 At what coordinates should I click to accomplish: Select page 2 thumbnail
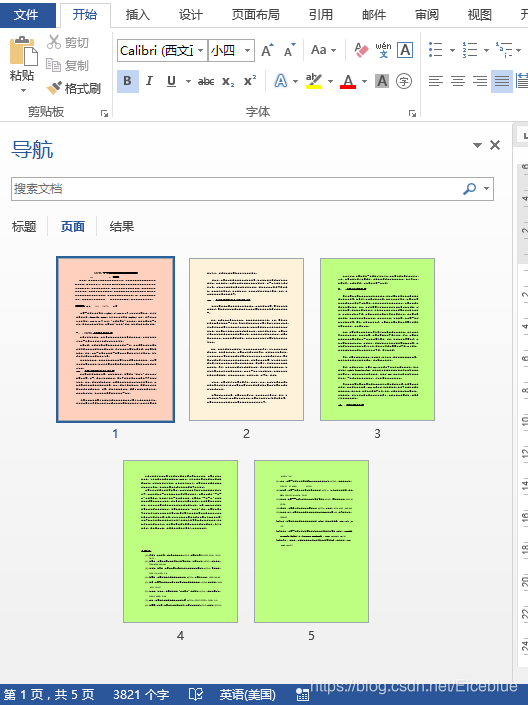246,339
